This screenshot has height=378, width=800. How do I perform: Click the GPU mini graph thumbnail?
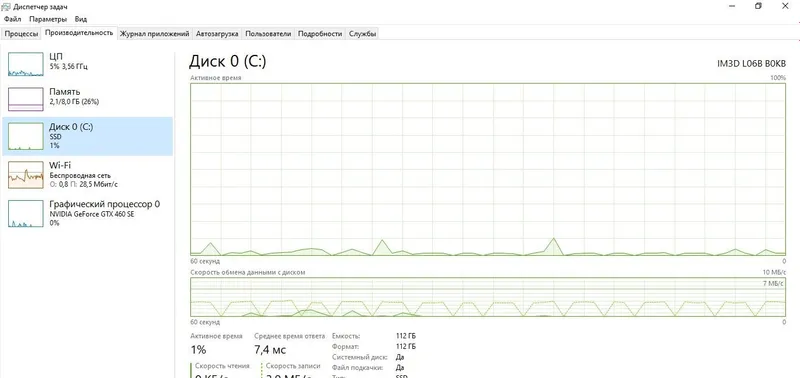(26, 214)
